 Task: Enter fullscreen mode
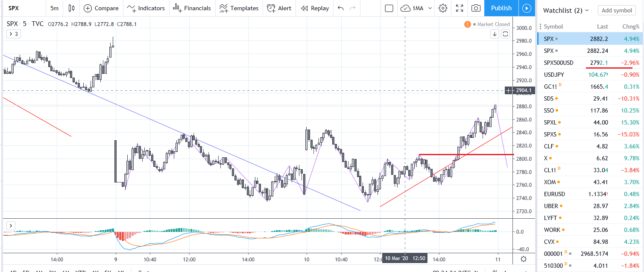(x=460, y=8)
